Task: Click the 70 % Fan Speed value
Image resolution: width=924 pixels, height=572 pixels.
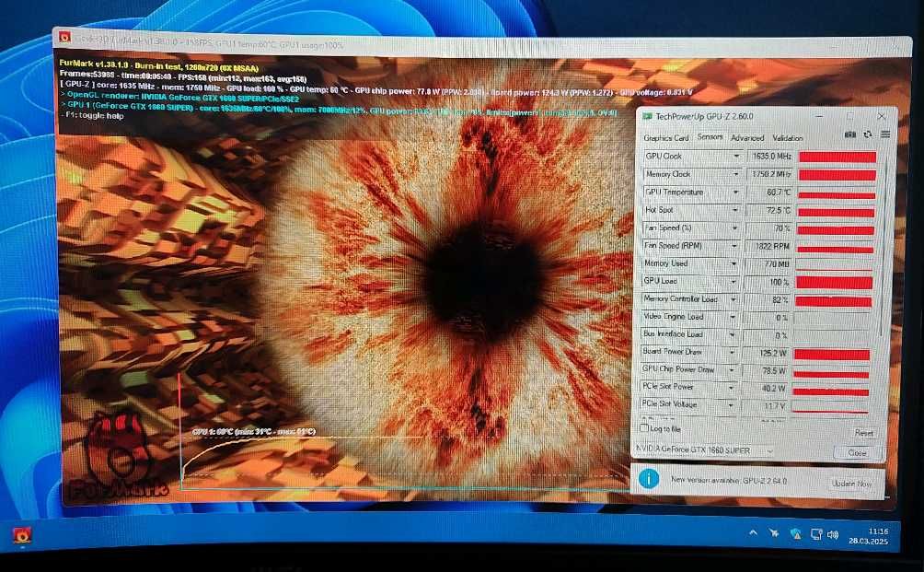Action: [768, 228]
